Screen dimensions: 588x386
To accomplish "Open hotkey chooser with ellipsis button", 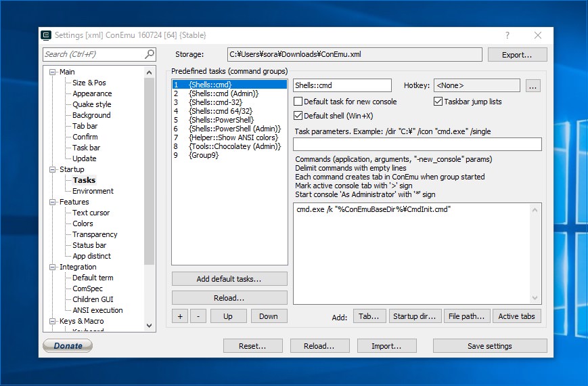I will [533, 85].
